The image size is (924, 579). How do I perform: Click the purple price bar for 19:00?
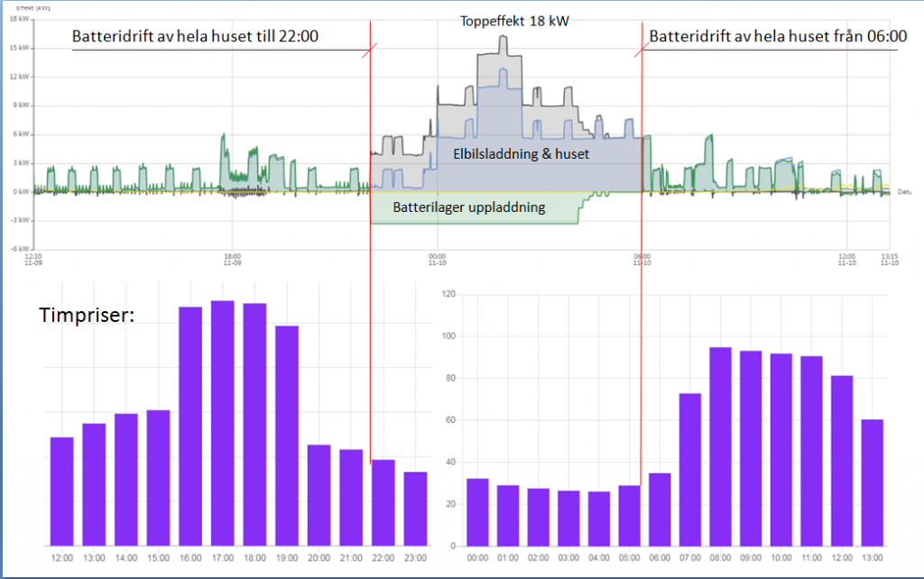coord(287,436)
